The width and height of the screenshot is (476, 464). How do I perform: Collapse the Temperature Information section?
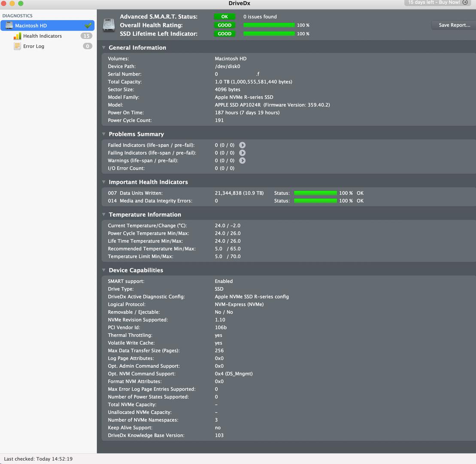click(x=104, y=214)
